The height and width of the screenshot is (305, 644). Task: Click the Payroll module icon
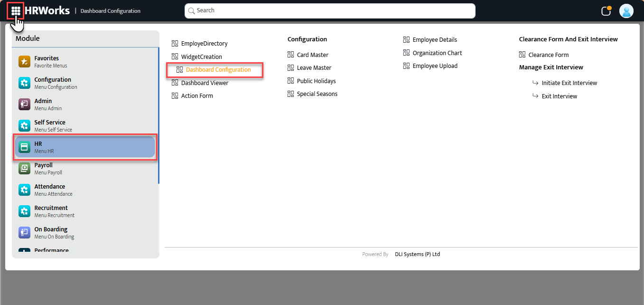[24, 169]
